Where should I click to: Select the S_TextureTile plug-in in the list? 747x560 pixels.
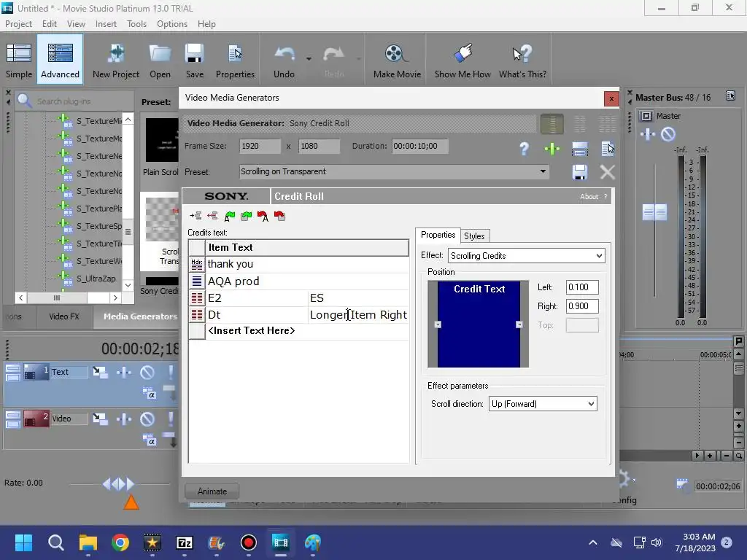tap(99, 244)
